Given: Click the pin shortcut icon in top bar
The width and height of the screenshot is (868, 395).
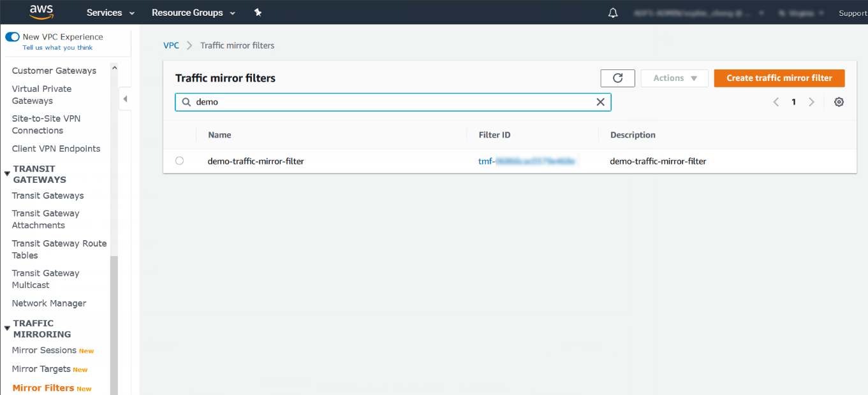Looking at the screenshot, I should click(x=258, y=13).
